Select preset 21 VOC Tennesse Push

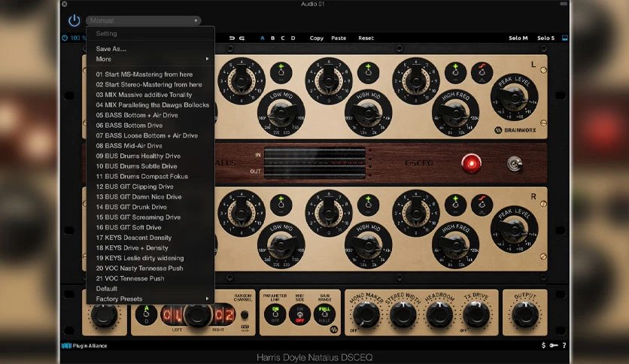[150, 278]
